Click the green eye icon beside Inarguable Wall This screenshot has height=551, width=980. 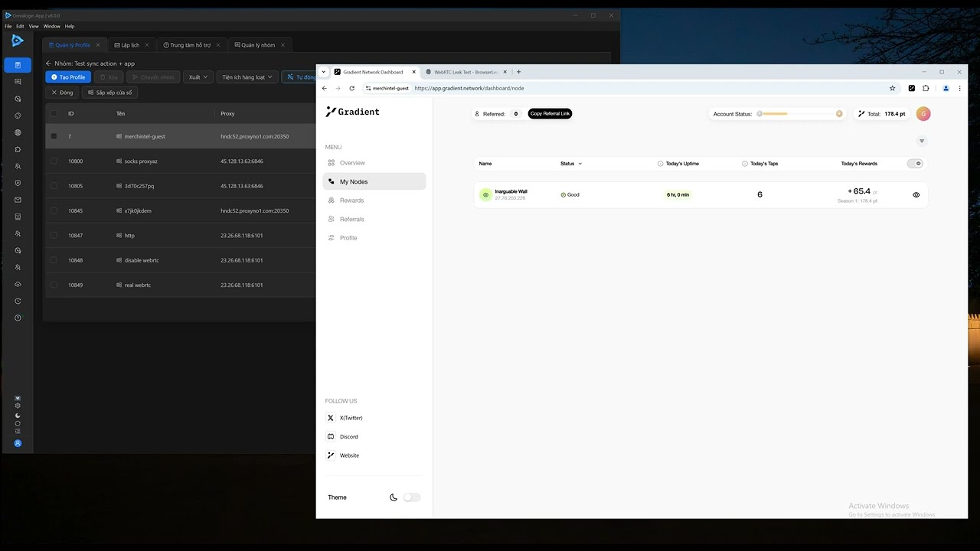click(x=485, y=194)
